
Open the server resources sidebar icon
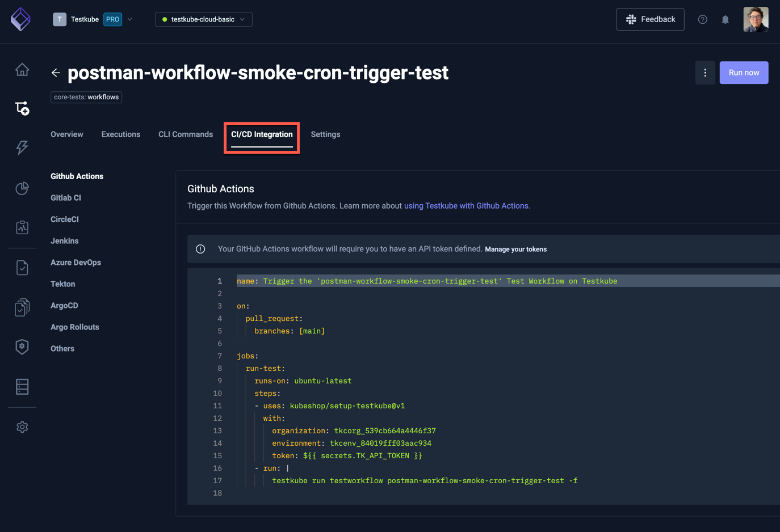click(x=22, y=386)
